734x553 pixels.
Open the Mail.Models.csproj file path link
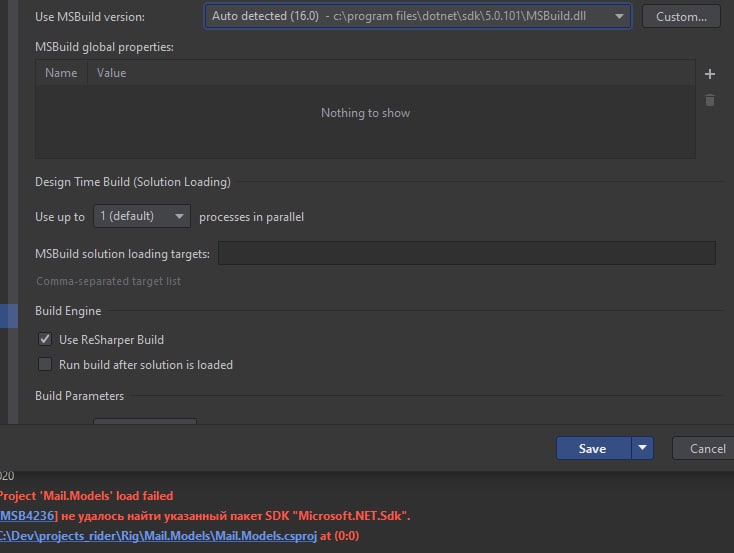point(158,536)
